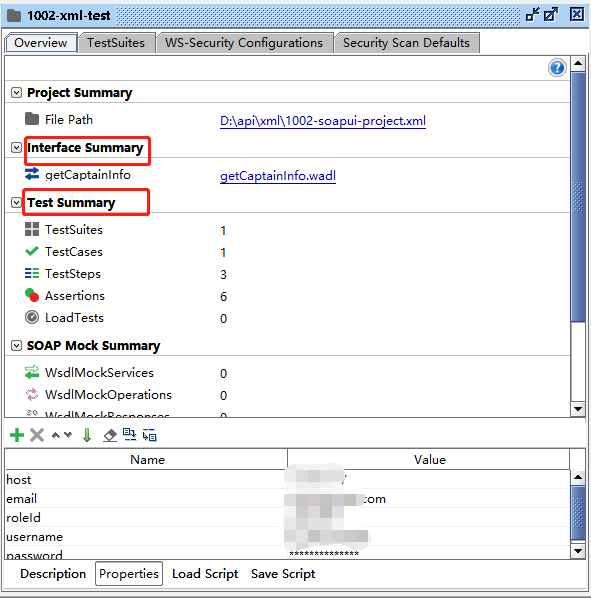
Task: Click the rightmost property toolbar icon
Action: tap(149, 435)
